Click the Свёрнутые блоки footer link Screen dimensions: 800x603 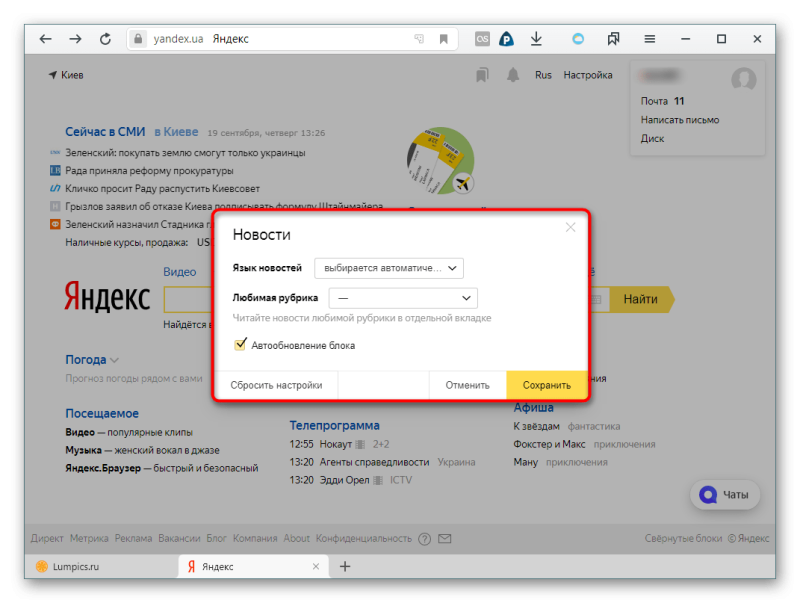(683, 539)
